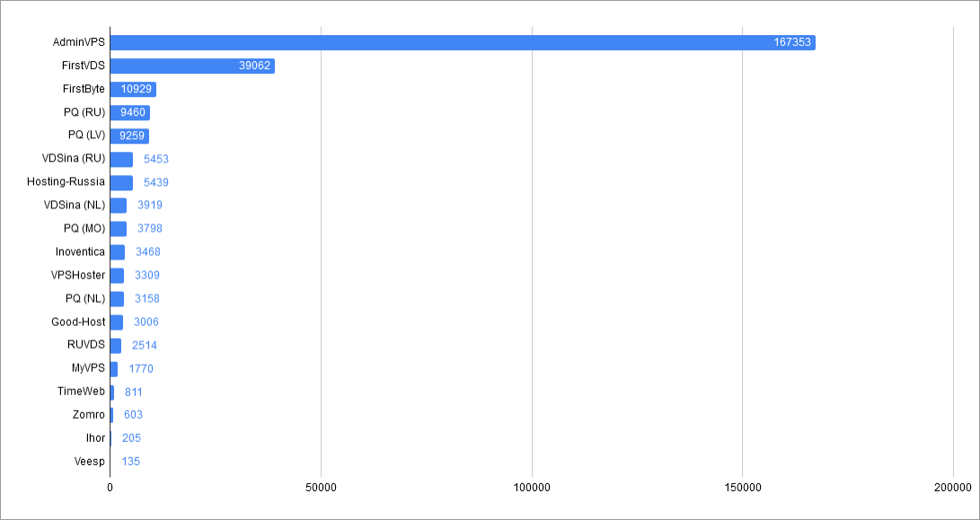Click the value 3919 data label
This screenshot has height=520, width=980.
click(150, 205)
